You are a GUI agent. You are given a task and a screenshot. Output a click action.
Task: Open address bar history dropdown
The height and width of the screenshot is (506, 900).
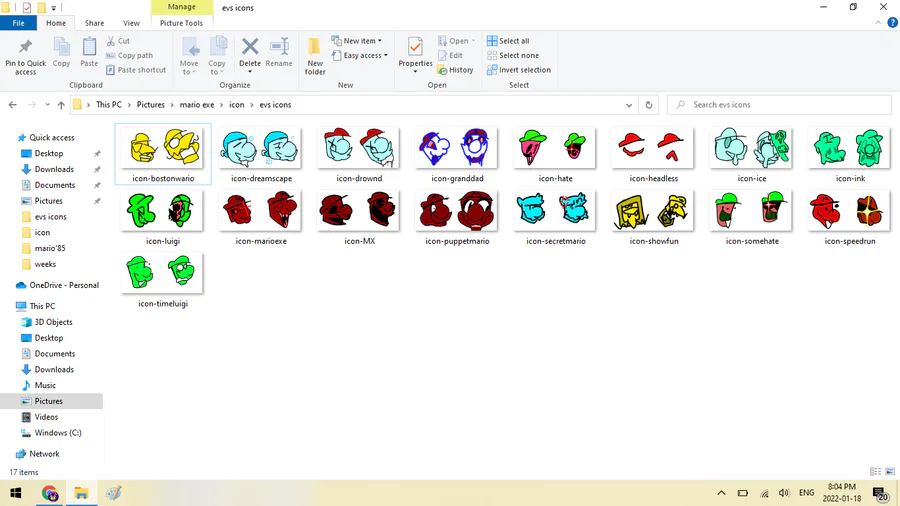point(629,105)
